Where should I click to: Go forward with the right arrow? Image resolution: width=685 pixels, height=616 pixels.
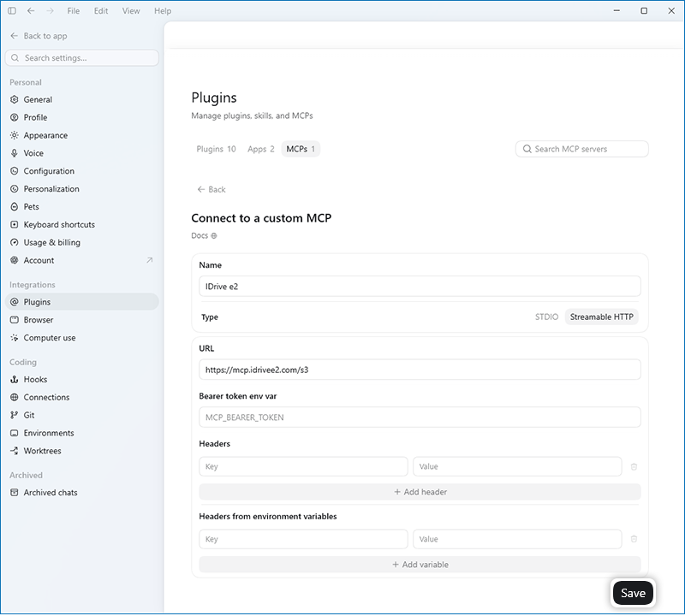(x=50, y=11)
